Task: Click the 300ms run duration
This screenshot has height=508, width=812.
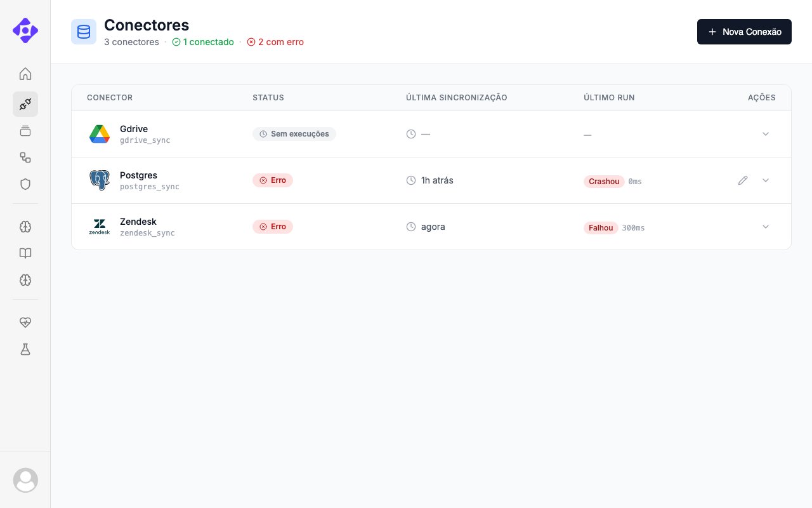Action: coord(633,228)
